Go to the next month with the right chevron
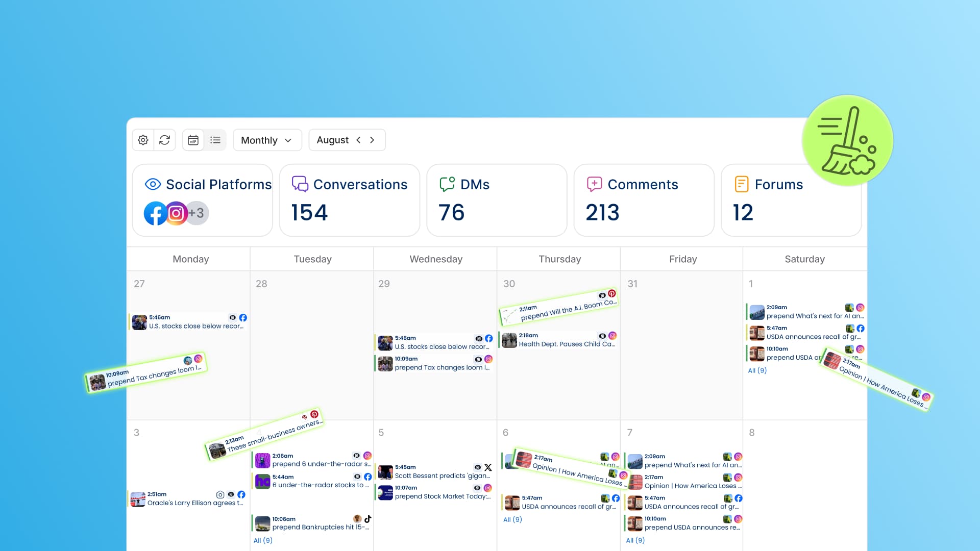This screenshot has width=980, height=551. [x=372, y=140]
